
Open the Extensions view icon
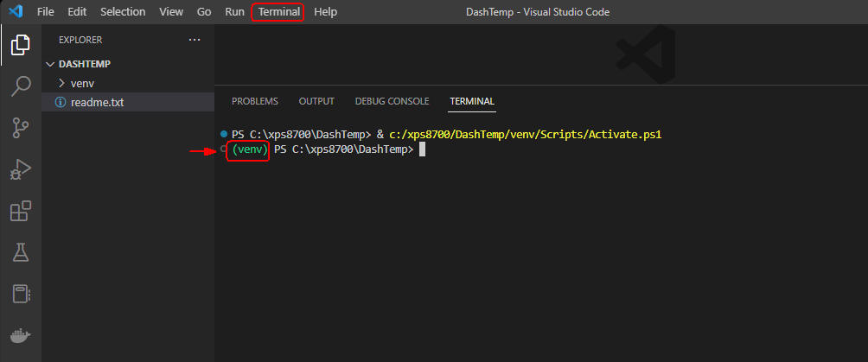[x=21, y=211]
